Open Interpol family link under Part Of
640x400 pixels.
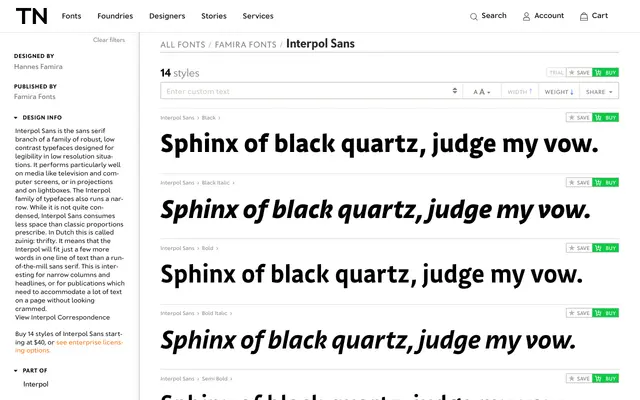36,384
